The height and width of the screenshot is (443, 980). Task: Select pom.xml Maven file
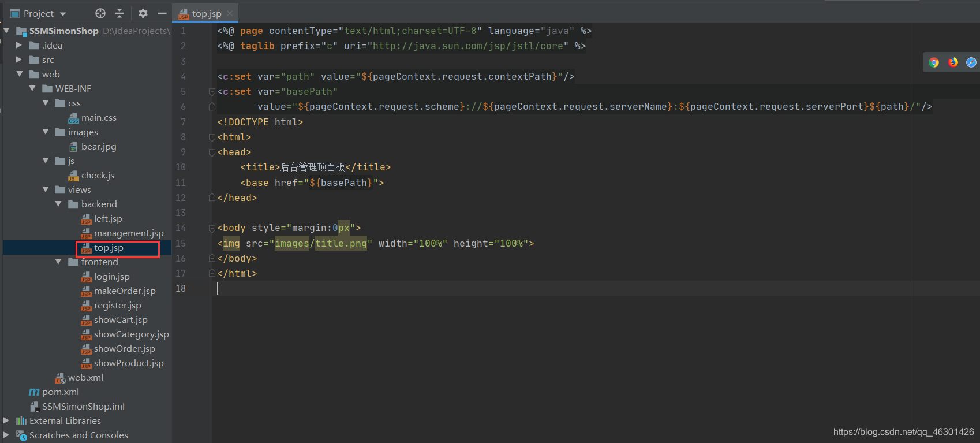pos(54,392)
